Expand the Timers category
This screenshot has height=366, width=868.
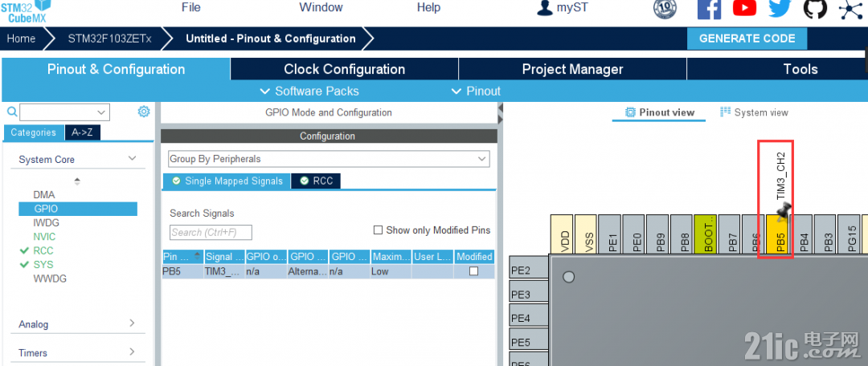[x=133, y=352]
